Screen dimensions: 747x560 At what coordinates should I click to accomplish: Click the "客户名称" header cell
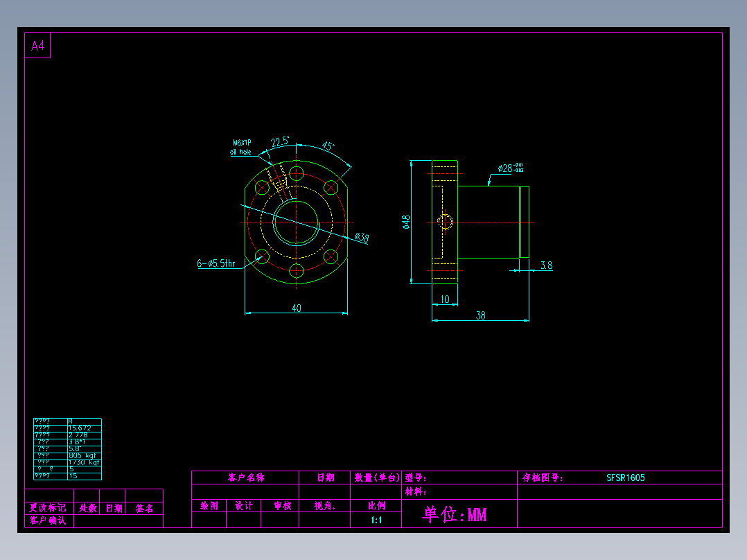click(x=246, y=478)
